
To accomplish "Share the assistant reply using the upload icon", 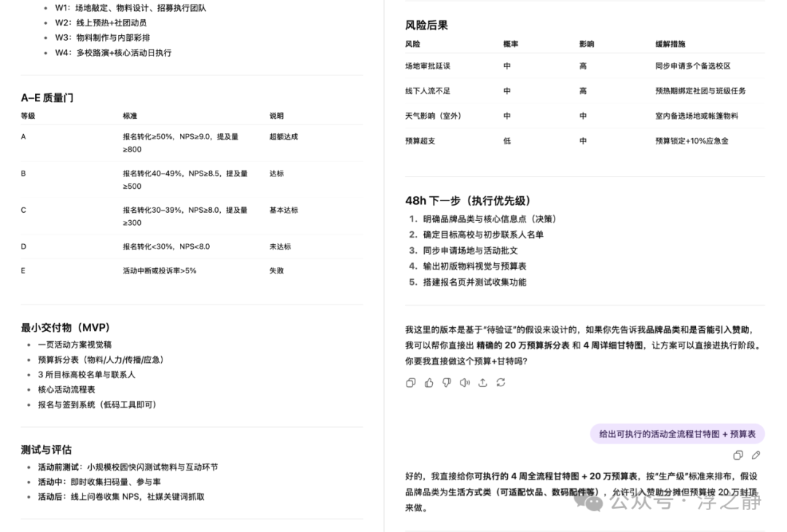I will click(483, 383).
